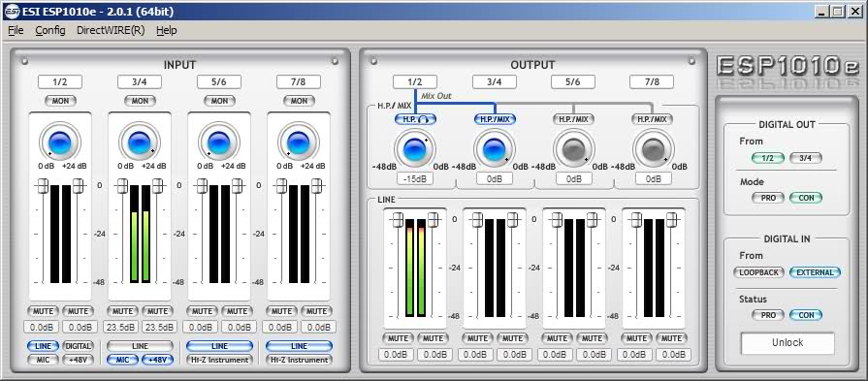Click the -15dB headphone level field
The image size is (868, 381).
tap(415, 178)
